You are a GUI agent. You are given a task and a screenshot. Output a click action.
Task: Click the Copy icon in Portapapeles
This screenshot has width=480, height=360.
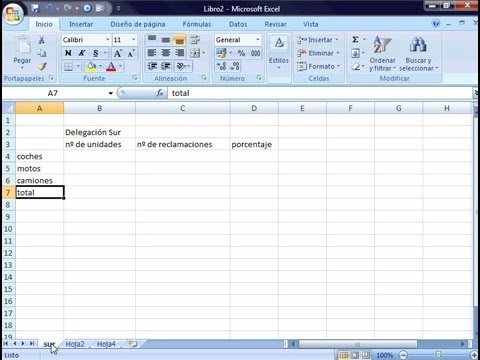[42, 53]
